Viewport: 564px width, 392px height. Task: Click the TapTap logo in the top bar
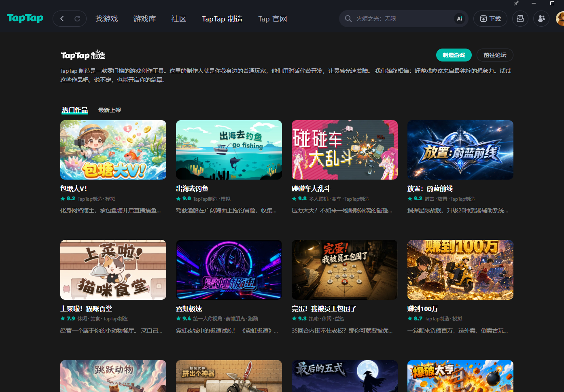[x=25, y=18]
